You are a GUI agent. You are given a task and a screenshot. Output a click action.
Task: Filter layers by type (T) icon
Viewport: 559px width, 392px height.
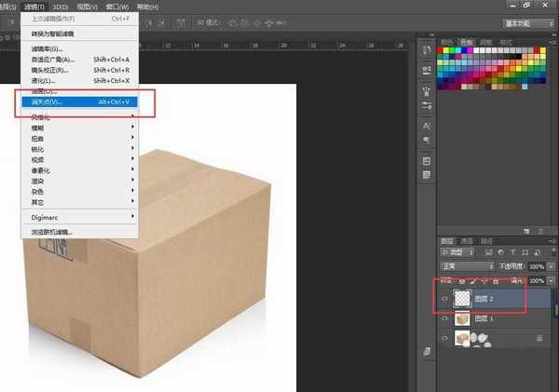(511, 252)
